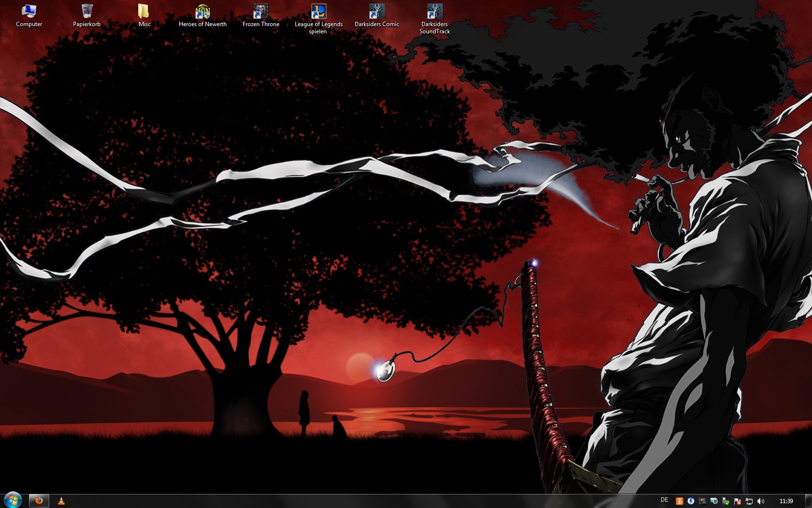Image resolution: width=812 pixels, height=508 pixels.
Task: Open the network connection tray icon
Action: tap(749, 501)
